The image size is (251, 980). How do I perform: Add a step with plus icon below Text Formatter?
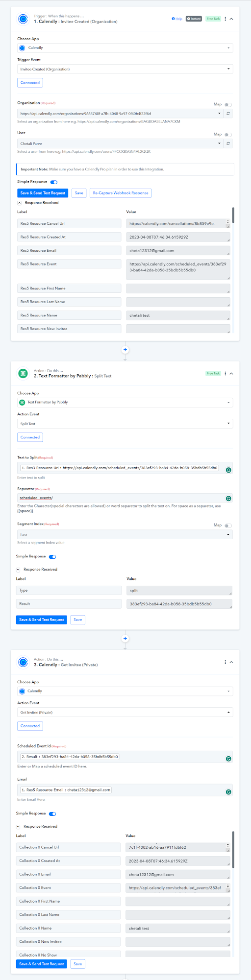point(125,638)
